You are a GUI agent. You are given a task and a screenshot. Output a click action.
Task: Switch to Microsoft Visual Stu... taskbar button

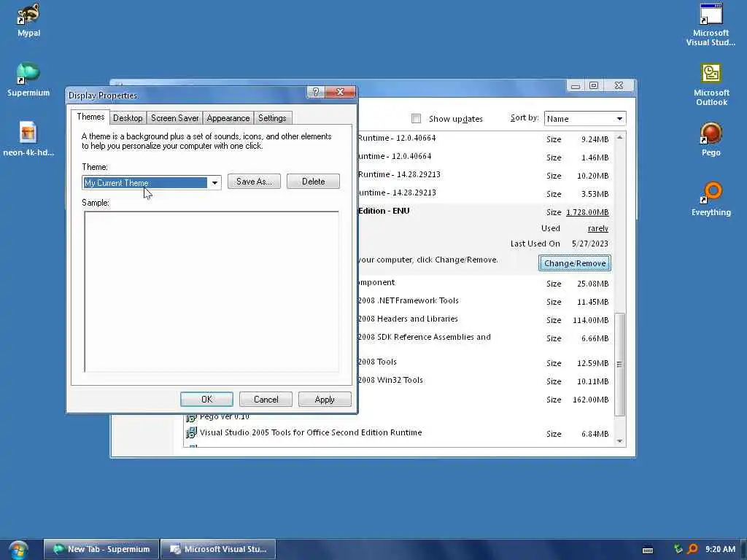coord(218,549)
